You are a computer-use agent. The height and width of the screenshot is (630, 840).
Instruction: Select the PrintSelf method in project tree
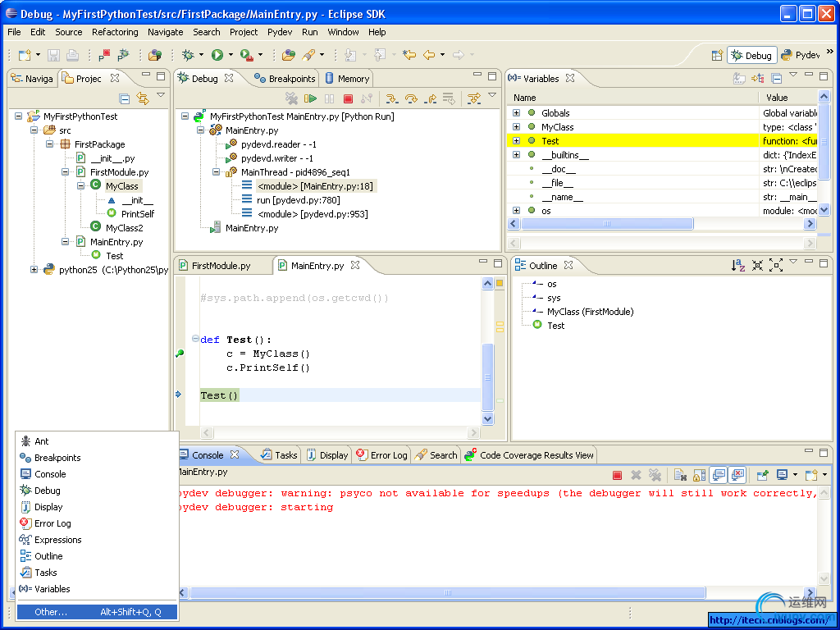pos(138,214)
